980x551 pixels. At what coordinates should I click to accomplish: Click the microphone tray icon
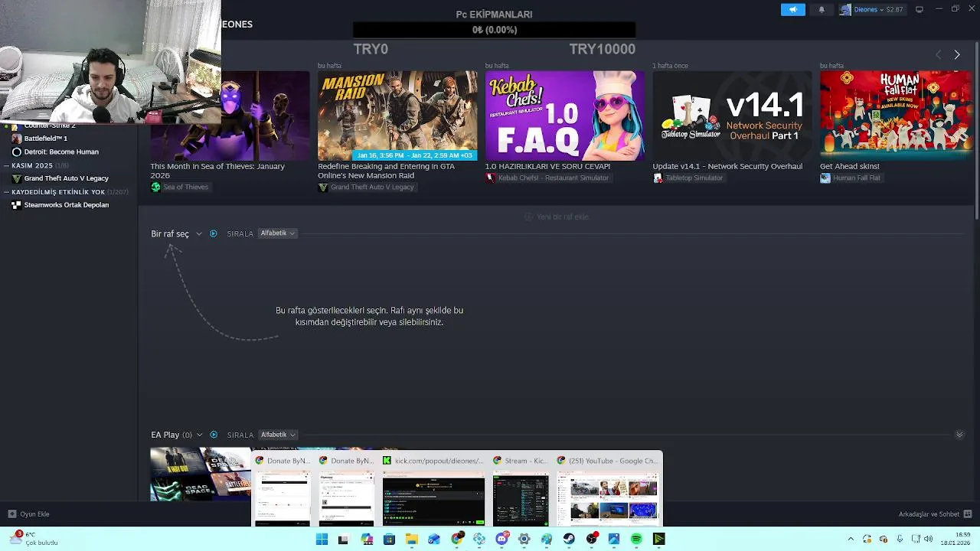(900, 540)
